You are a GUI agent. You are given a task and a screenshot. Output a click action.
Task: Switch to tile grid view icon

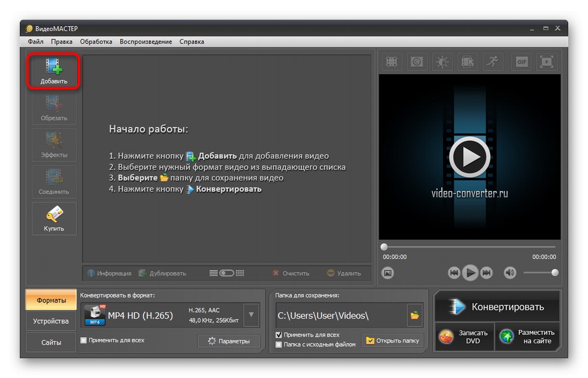[x=240, y=273]
